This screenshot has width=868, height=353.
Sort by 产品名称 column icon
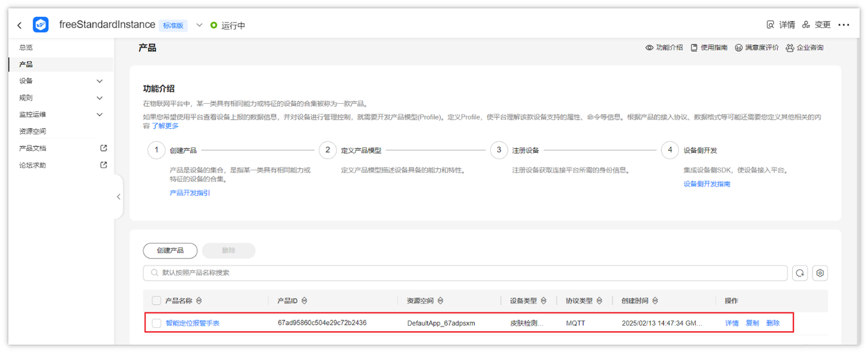coord(199,301)
